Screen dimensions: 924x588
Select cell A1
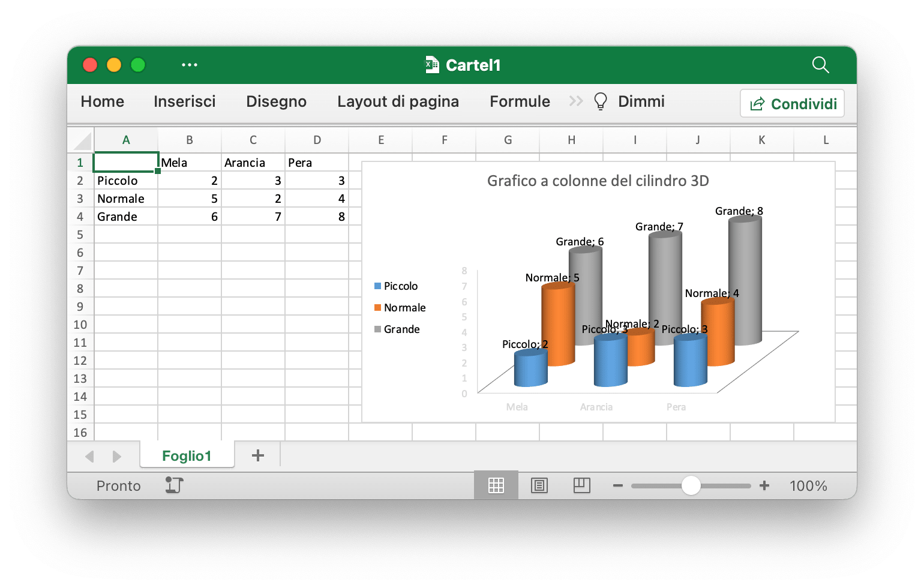pos(126,163)
